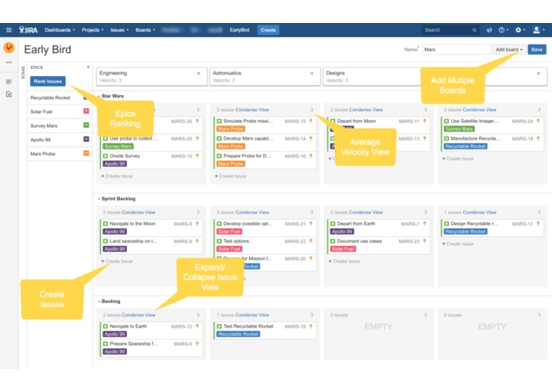The image size is (552, 392).
Task: Open the hamburger sidebar menu
Action: pyautogui.click(x=9, y=30)
